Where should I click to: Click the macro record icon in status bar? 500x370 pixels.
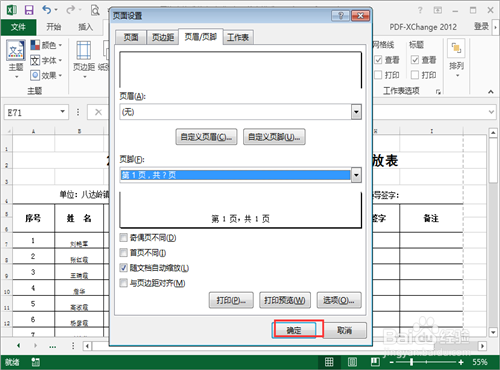pos(35,362)
